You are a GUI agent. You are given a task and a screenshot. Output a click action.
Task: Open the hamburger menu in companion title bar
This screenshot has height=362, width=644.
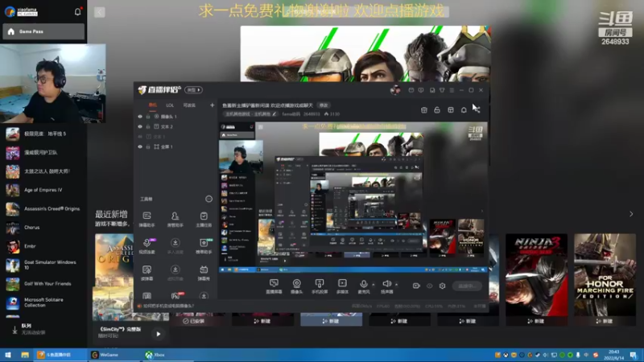click(x=452, y=90)
